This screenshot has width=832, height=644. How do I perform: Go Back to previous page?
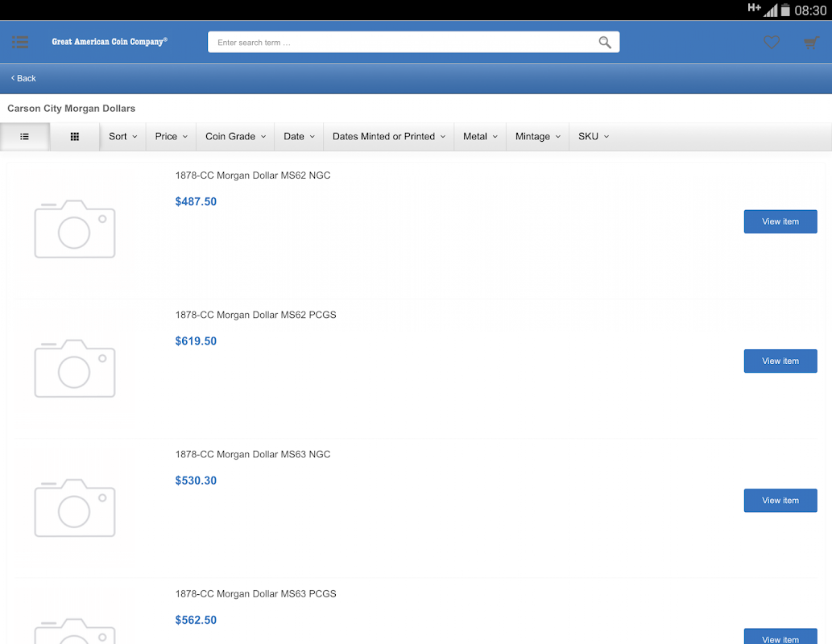[x=23, y=78]
